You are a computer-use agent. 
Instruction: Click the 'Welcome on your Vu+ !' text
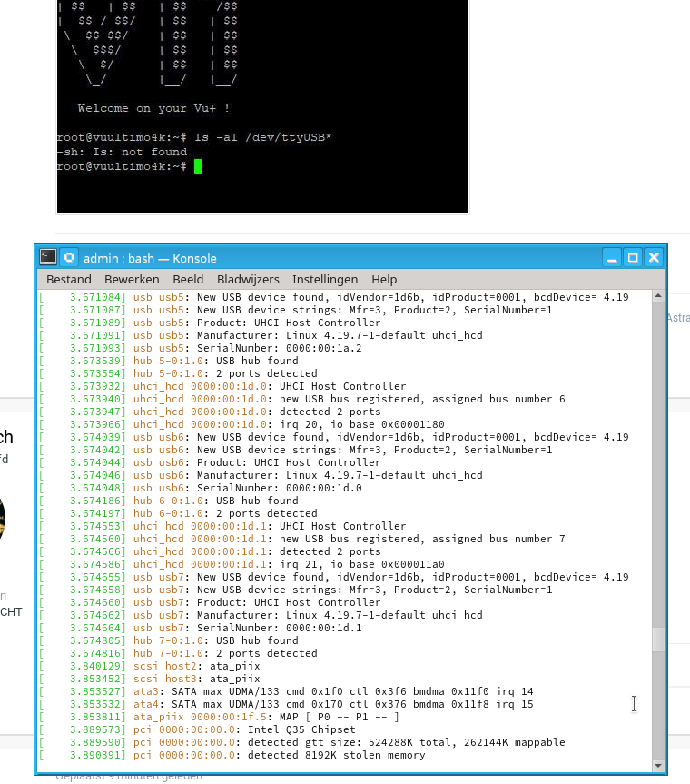(154, 108)
